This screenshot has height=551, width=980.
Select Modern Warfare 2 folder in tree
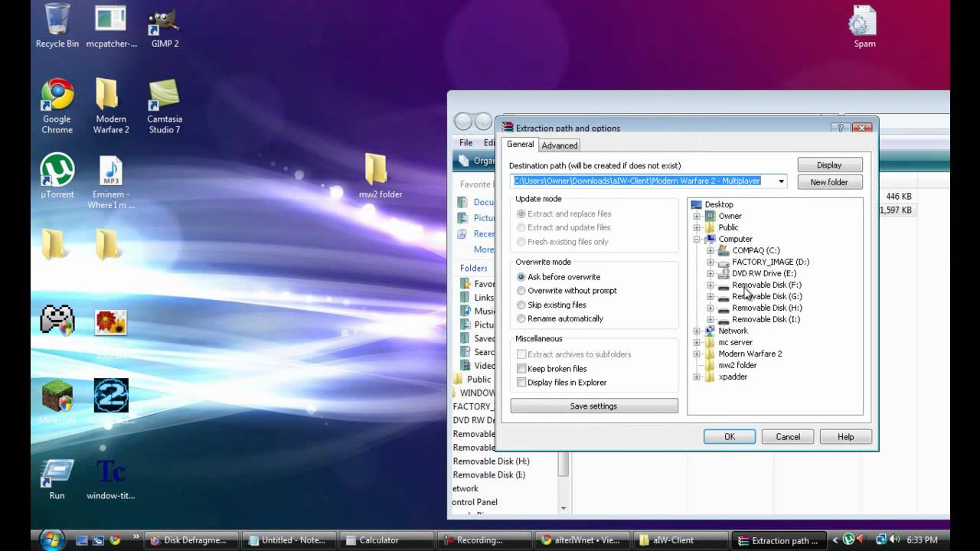click(x=750, y=354)
